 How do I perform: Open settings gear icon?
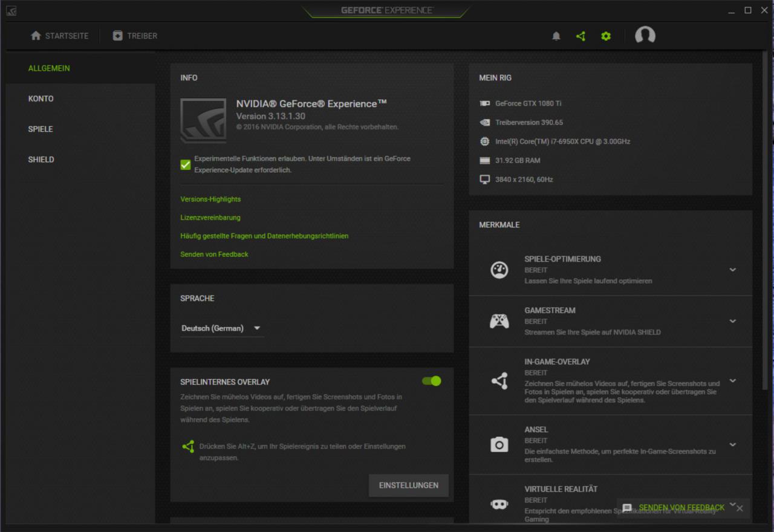[x=606, y=36]
